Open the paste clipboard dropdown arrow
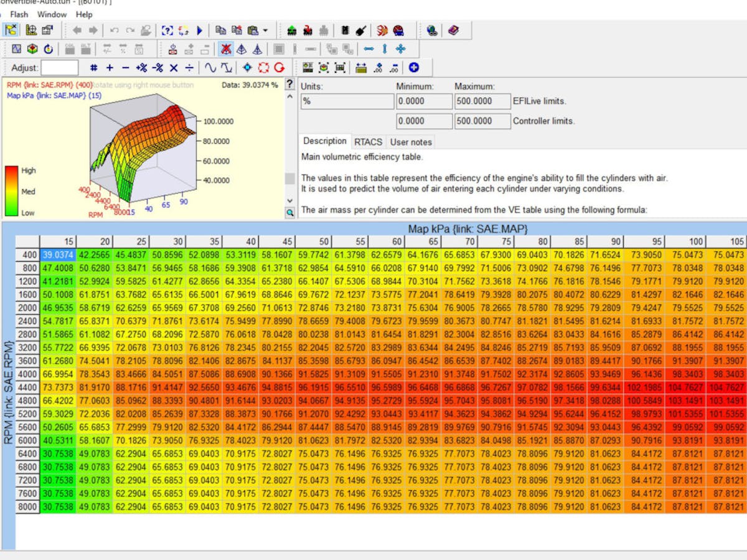 pos(265,30)
